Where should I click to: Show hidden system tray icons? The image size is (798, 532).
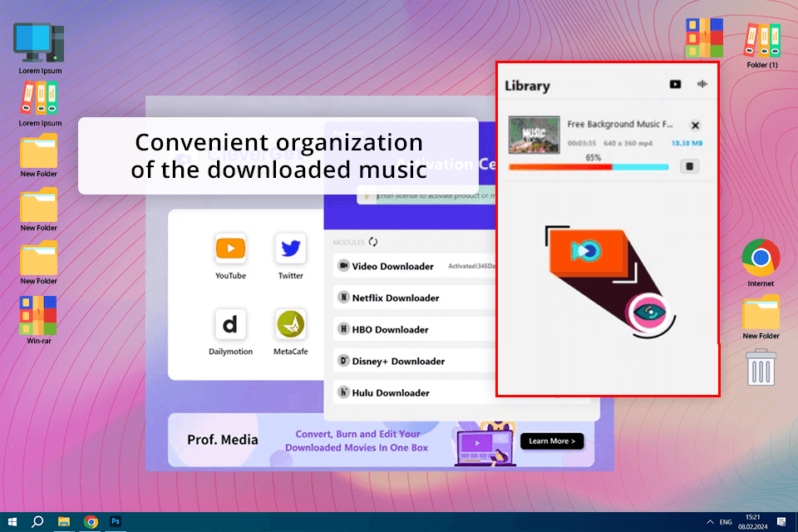pyautogui.click(x=710, y=522)
